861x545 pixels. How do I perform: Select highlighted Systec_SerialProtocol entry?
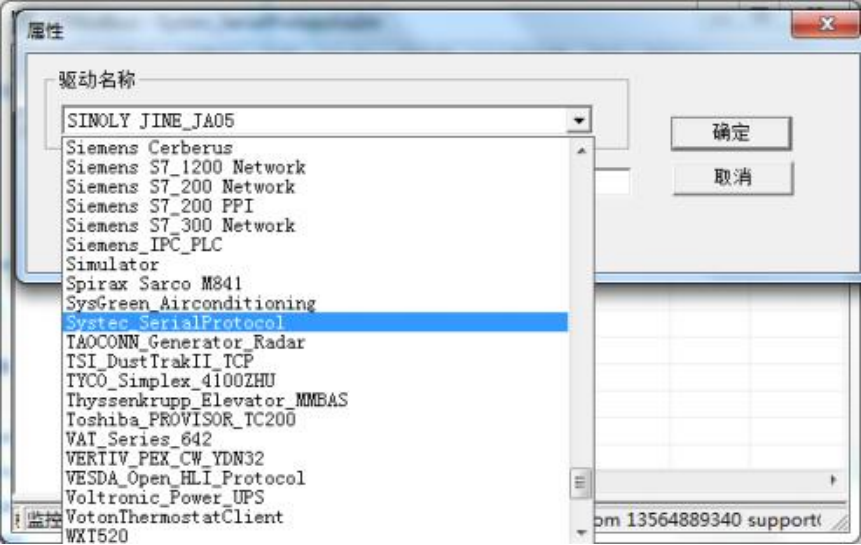316,322
